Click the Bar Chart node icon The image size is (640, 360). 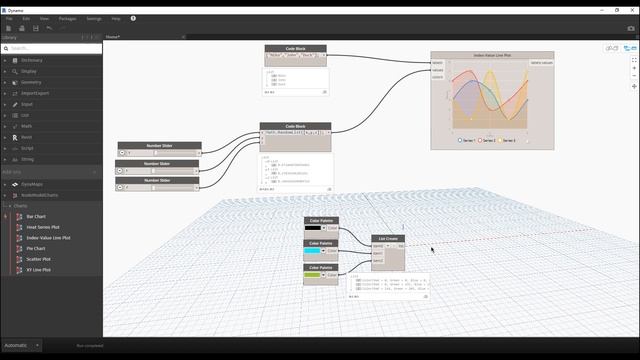tap(19, 217)
